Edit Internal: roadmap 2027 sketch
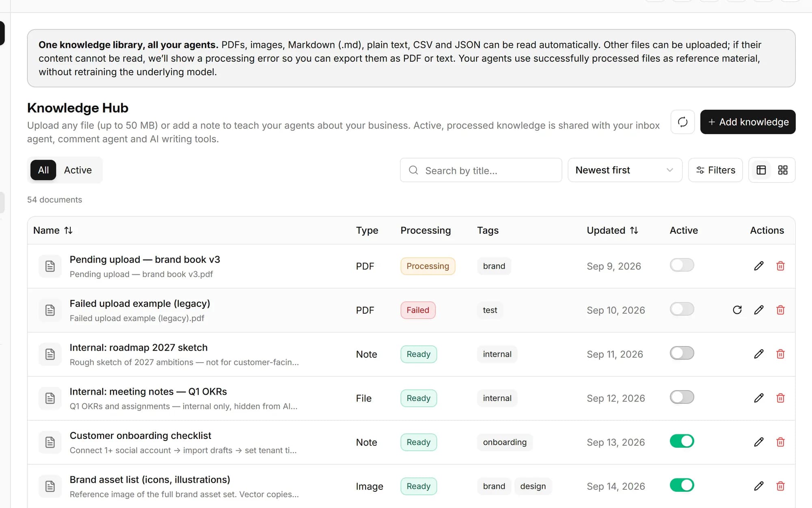Viewport: 812px width, 508px height. 759,354
